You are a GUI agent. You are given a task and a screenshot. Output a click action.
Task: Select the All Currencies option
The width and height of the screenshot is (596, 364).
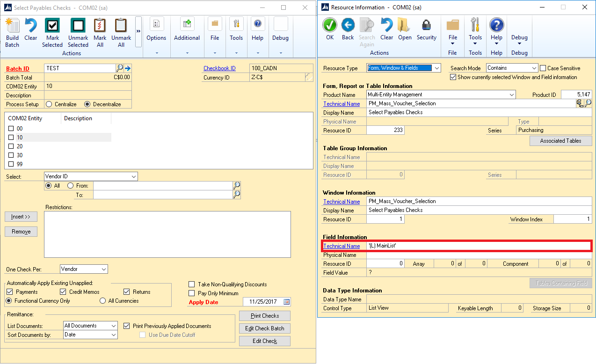(x=103, y=301)
